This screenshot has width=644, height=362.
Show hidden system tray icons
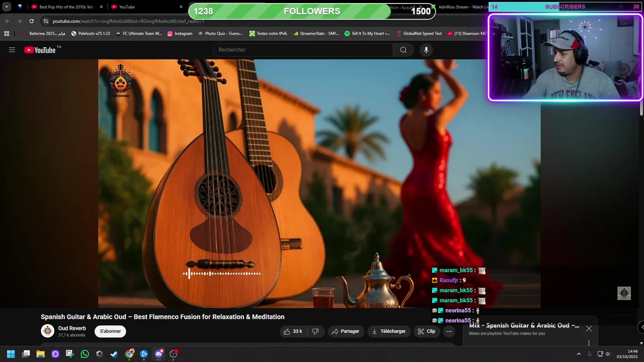(579, 354)
